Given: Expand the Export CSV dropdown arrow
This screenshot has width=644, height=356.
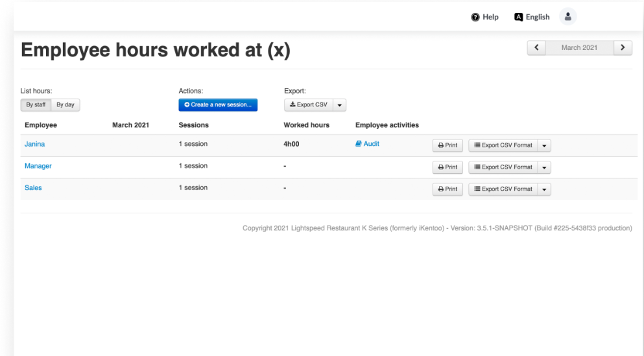Looking at the screenshot, I should [x=340, y=105].
